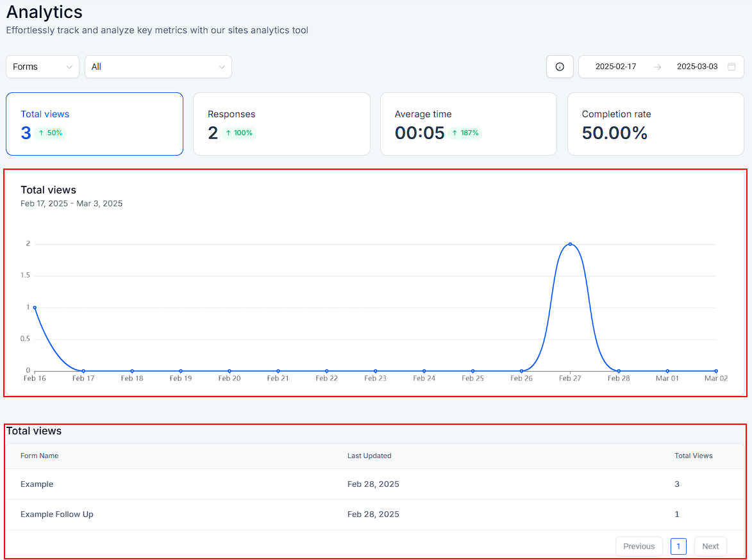Click the Previous pagination button
This screenshot has height=560, width=752.
point(639,547)
